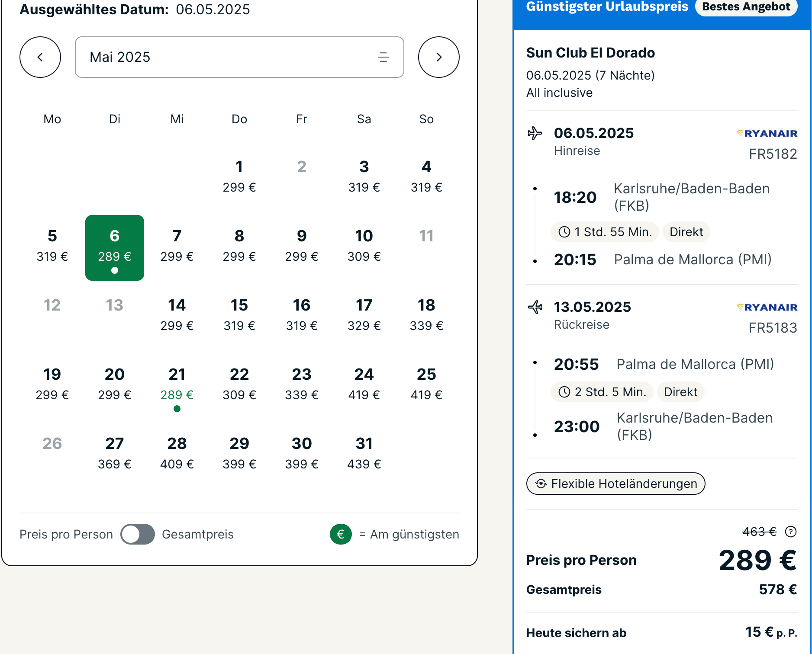Screen dimensions: 812x654
Task: Select May 31 priced at 439 €
Action: (364, 454)
